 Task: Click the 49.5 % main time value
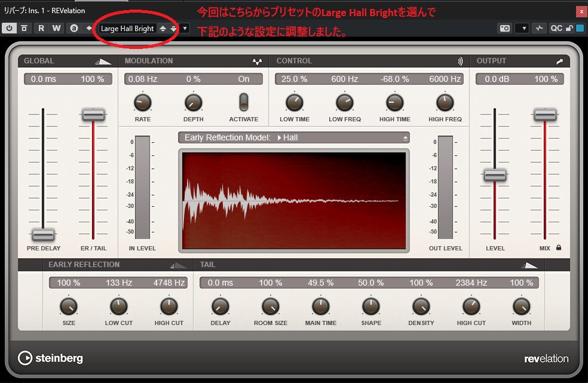[321, 283]
